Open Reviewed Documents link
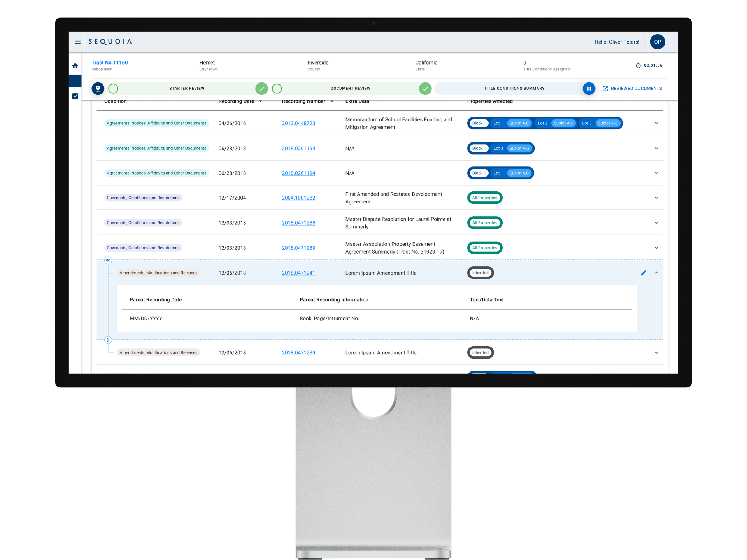This screenshot has width=747, height=560. (x=632, y=89)
